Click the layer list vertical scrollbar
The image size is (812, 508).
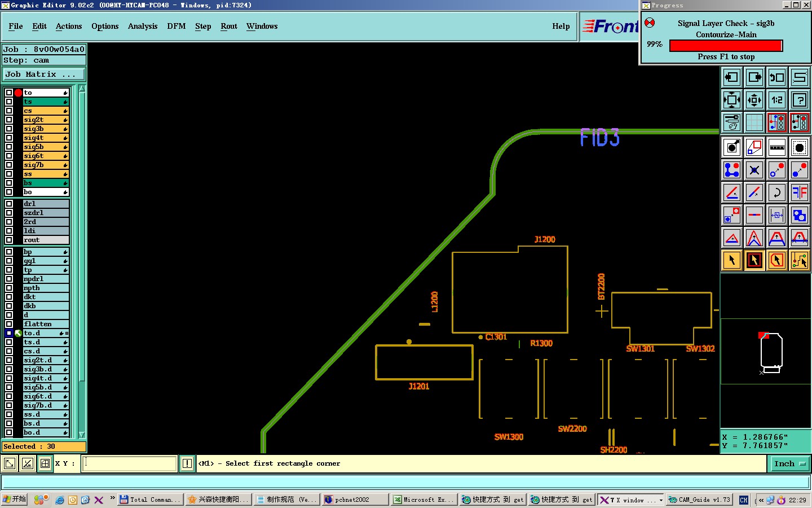point(82,261)
